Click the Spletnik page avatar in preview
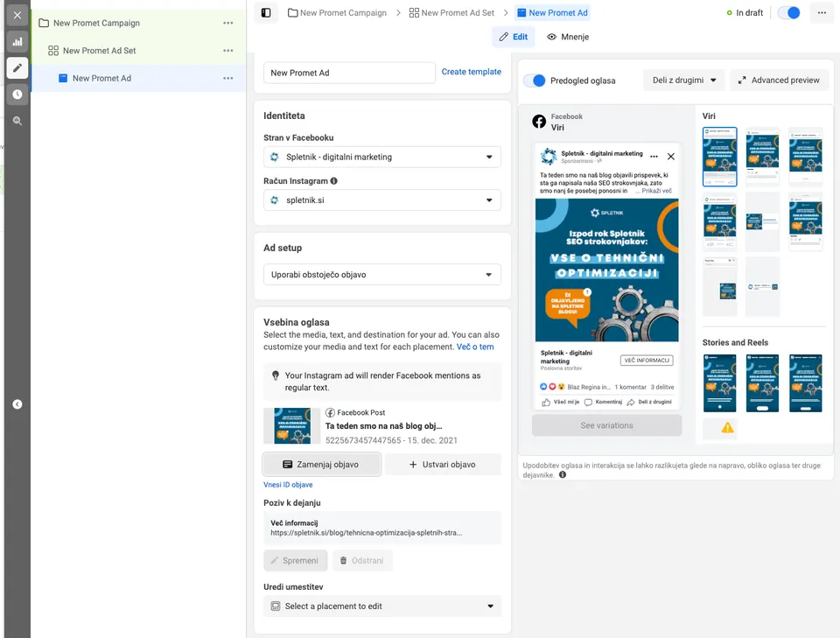The image size is (840, 638). pos(549,157)
